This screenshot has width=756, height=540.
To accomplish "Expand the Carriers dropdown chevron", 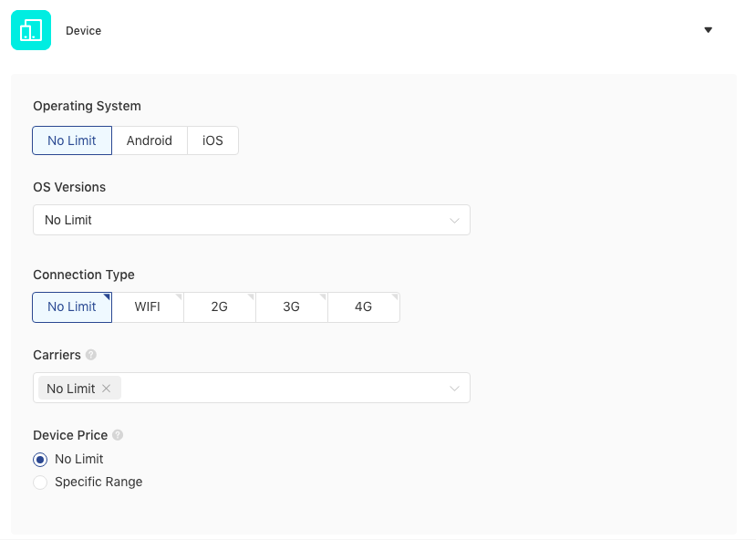I will [454, 389].
